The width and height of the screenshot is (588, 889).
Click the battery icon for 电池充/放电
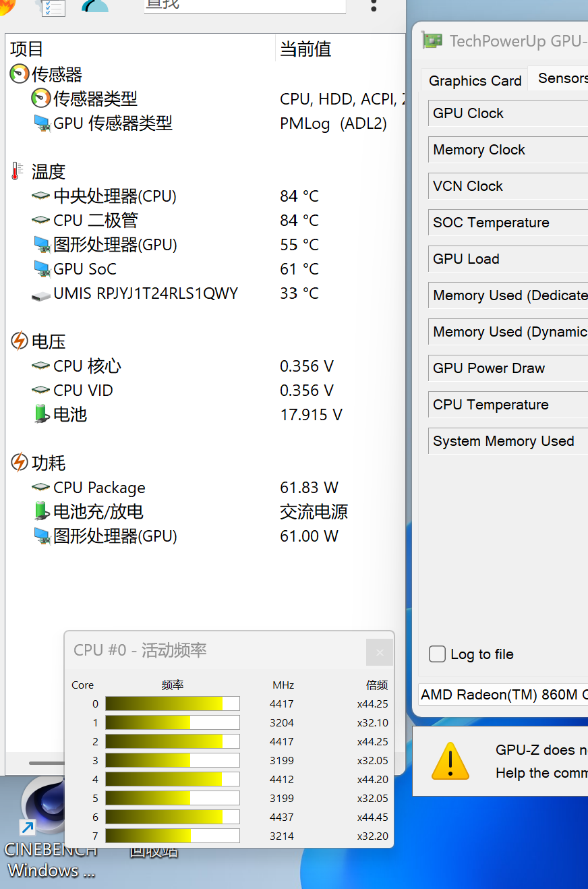pos(42,511)
